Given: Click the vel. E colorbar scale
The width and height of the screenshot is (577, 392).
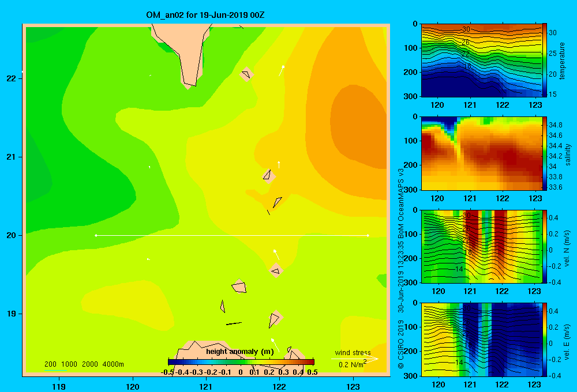Looking at the screenshot, I should point(545,340).
